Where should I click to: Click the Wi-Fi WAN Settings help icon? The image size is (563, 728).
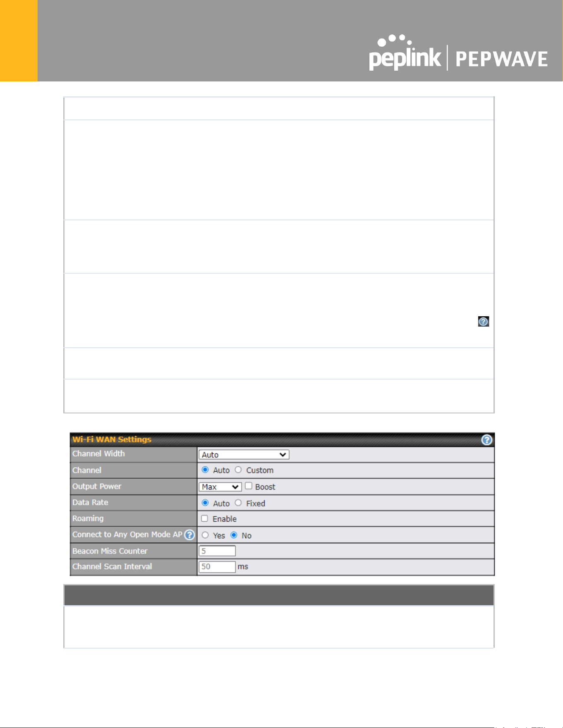pyautogui.click(x=486, y=440)
